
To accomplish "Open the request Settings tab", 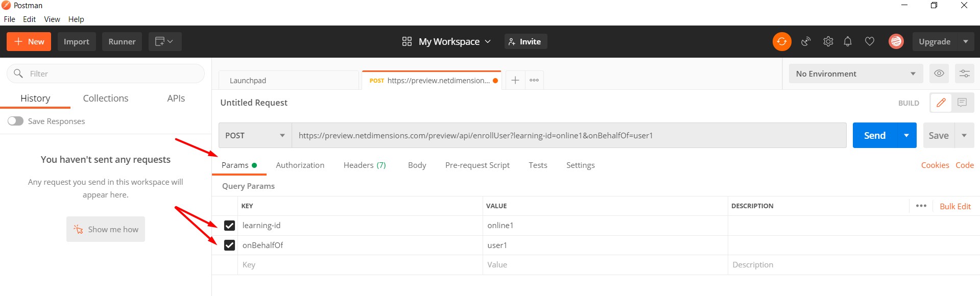I will point(581,165).
